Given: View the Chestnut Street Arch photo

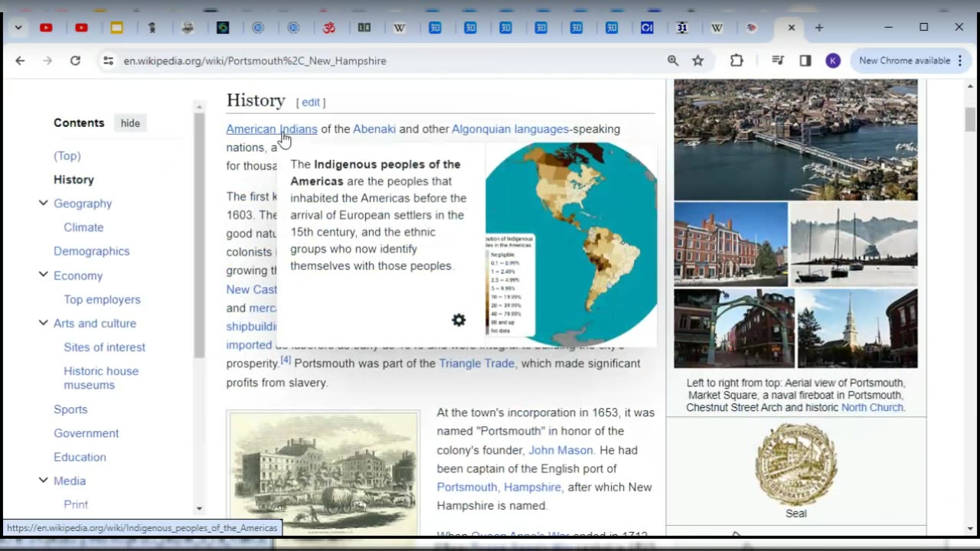Looking at the screenshot, I should tap(734, 328).
